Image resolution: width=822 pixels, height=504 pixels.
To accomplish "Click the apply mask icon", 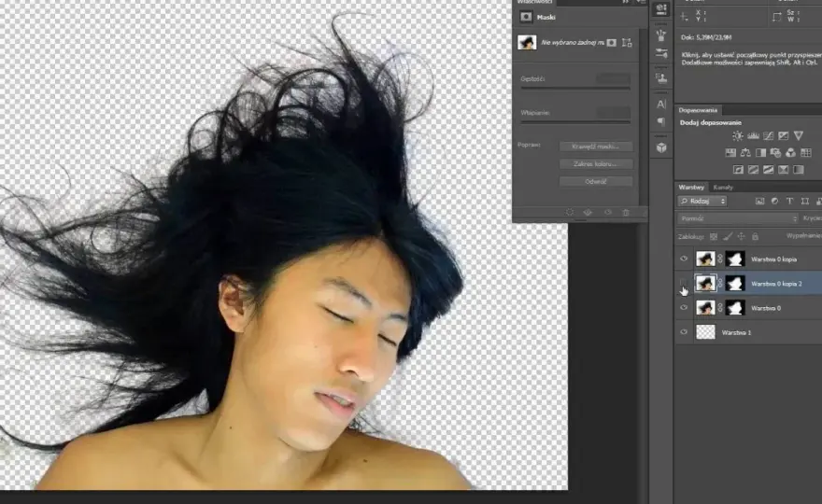I will click(x=588, y=213).
